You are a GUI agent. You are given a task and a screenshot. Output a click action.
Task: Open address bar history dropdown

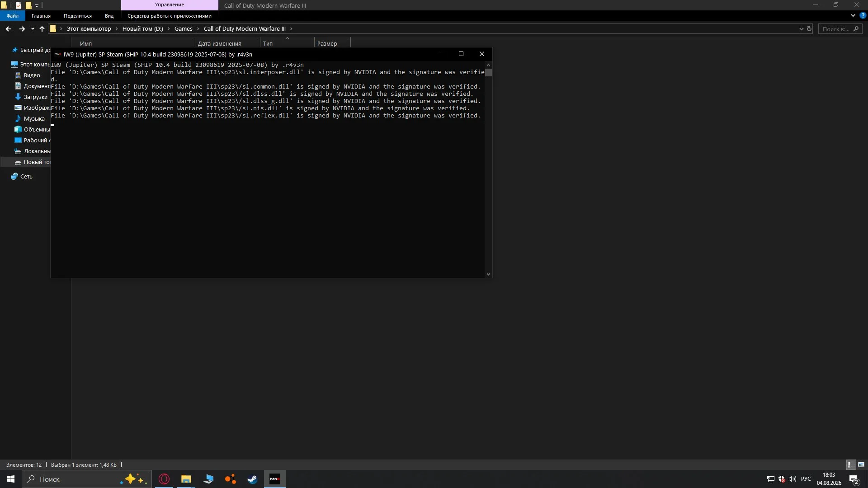(801, 29)
